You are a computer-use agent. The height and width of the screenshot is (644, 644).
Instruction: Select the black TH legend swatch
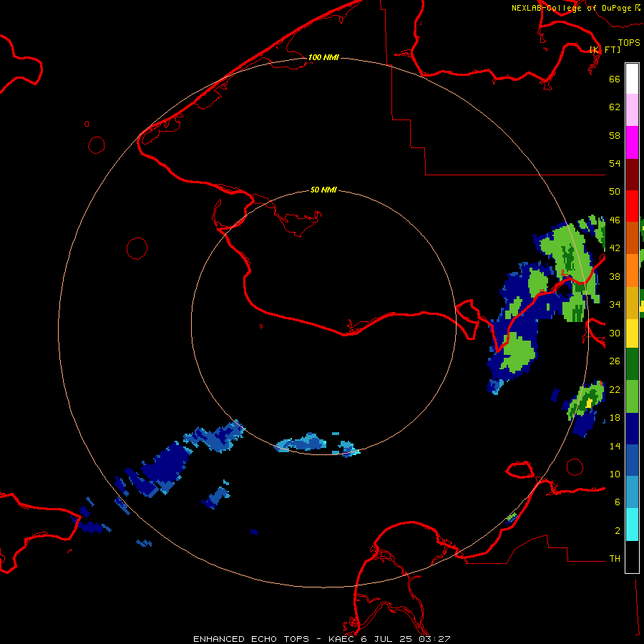(x=632, y=557)
